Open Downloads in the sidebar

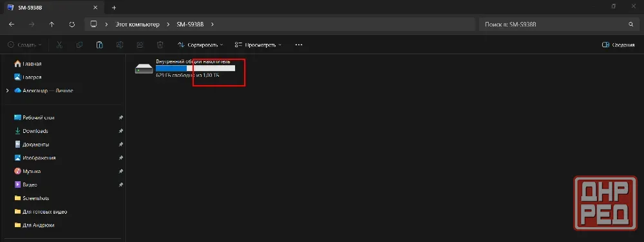35,131
